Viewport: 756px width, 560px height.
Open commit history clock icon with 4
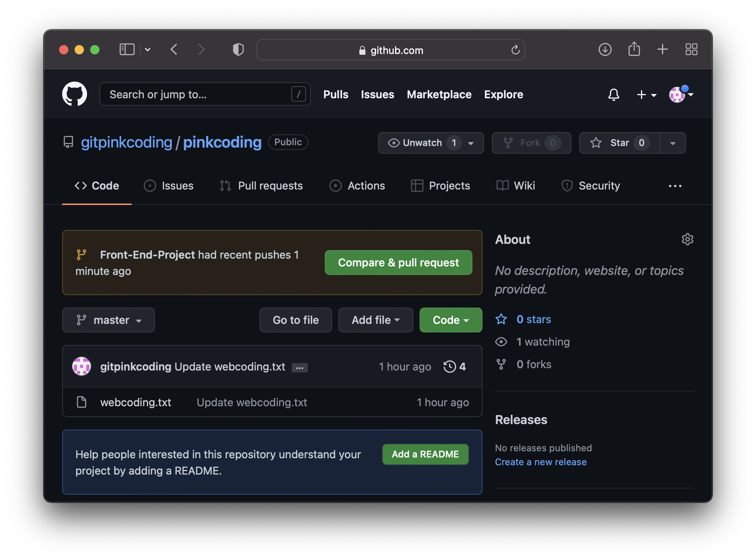455,367
